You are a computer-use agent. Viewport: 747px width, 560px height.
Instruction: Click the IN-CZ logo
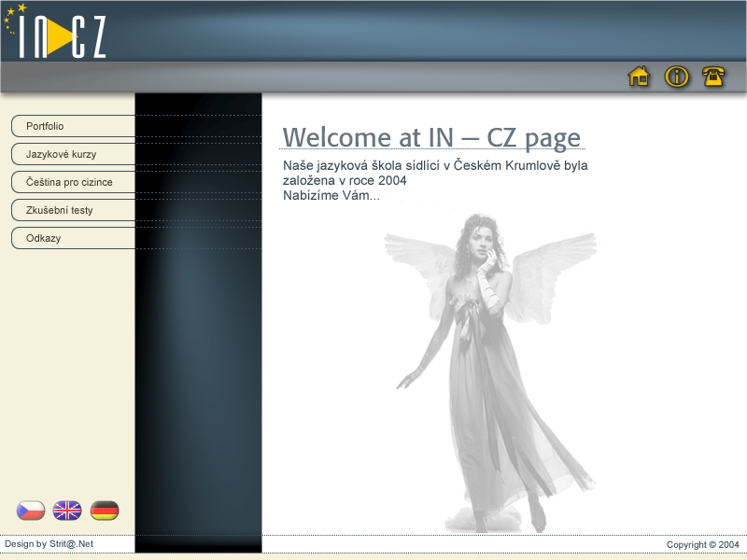point(55,31)
